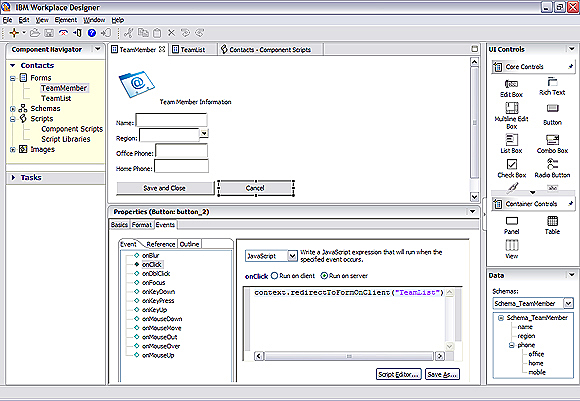Viewport: 580px width, 401px height.
Task: Open the Schemas dropdown in Data panel
Action: point(568,304)
